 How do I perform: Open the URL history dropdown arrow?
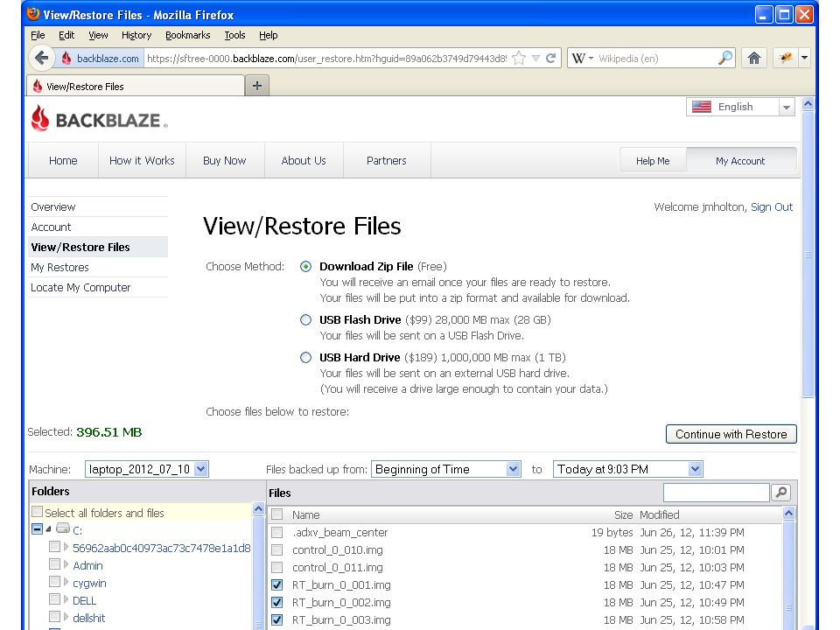pyautogui.click(x=535, y=59)
